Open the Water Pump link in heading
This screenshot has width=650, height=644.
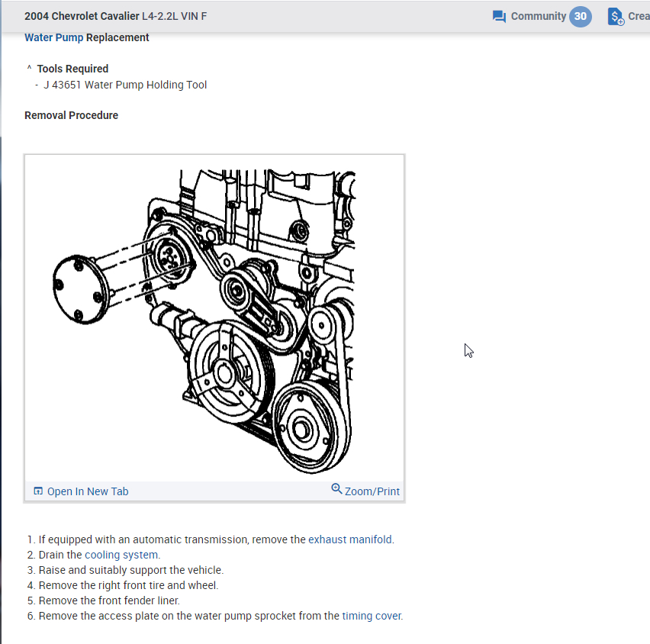54,37
